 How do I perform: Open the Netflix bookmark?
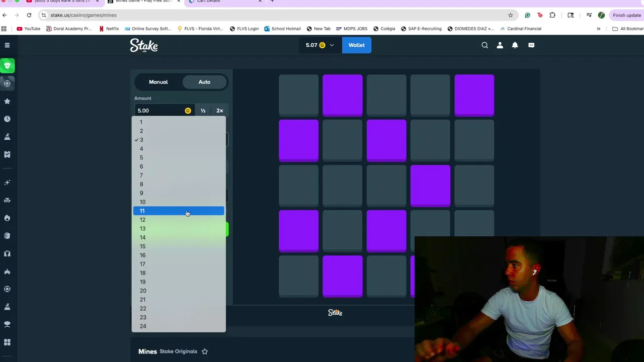click(x=109, y=29)
